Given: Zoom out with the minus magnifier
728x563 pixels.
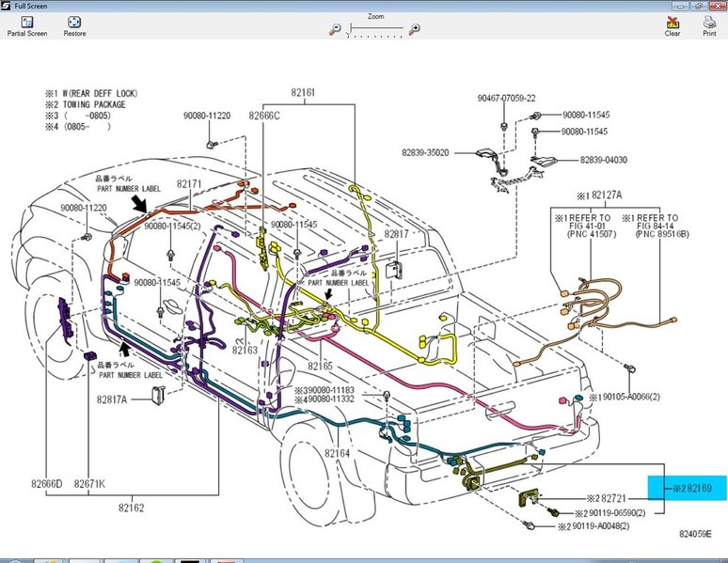Looking at the screenshot, I should click(x=335, y=29).
